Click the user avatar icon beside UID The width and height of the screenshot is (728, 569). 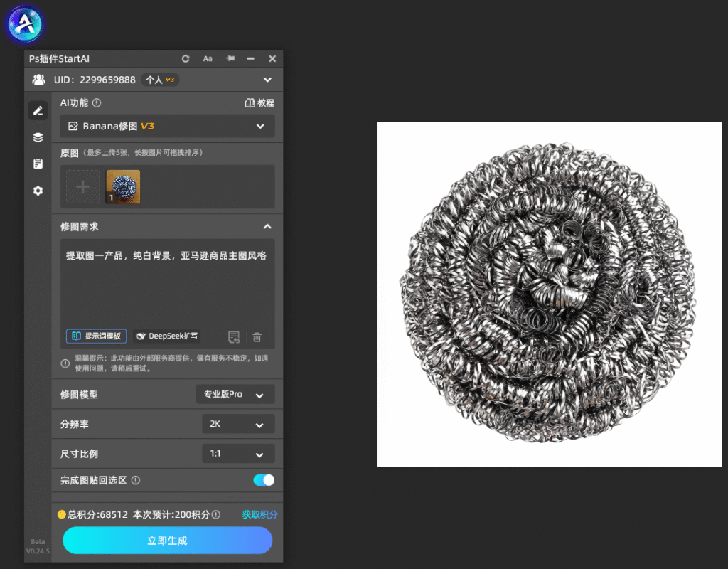[x=38, y=80]
